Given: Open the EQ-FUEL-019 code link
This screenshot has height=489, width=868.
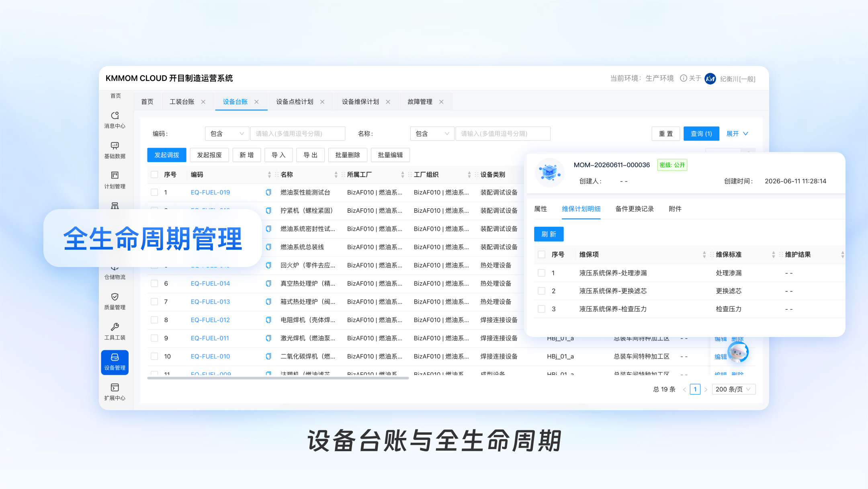Looking at the screenshot, I should click(x=210, y=192).
